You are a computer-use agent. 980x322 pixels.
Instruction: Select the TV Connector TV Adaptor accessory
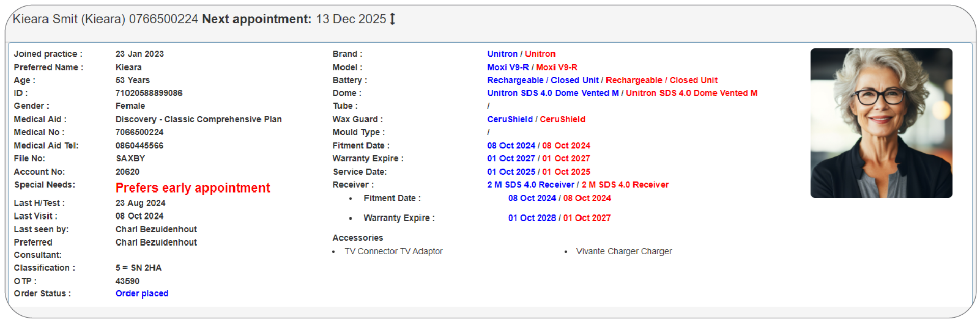coord(393,251)
